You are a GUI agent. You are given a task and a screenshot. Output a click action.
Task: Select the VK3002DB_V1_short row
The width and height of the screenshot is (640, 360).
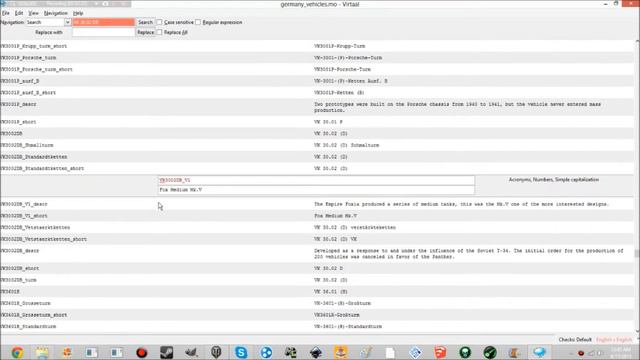[x=317, y=216]
